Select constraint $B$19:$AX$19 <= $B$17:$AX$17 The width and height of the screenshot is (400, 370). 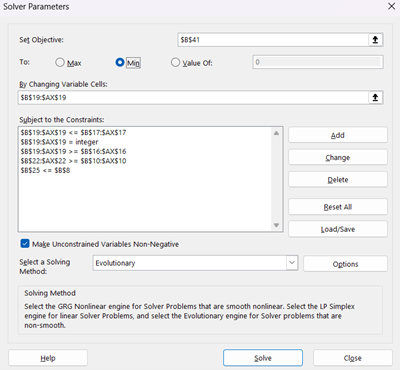pyautogui.click(x=73, y=133)
